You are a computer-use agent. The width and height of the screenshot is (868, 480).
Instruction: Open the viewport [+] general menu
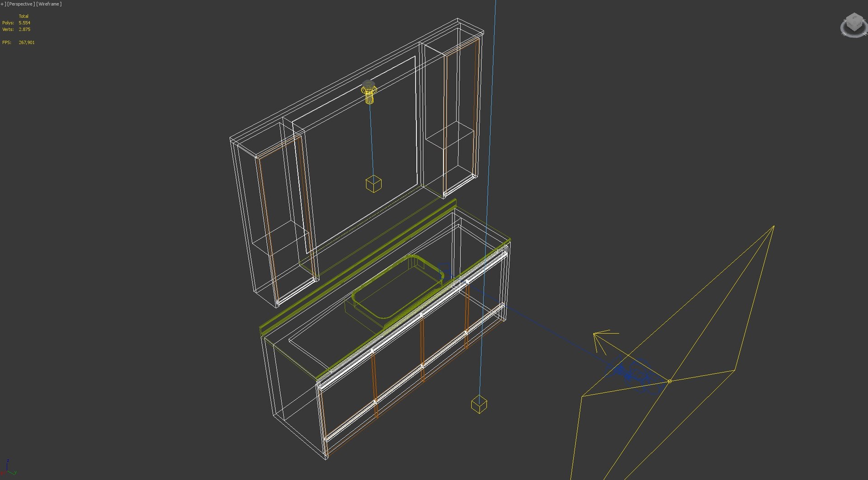[3, 4]
